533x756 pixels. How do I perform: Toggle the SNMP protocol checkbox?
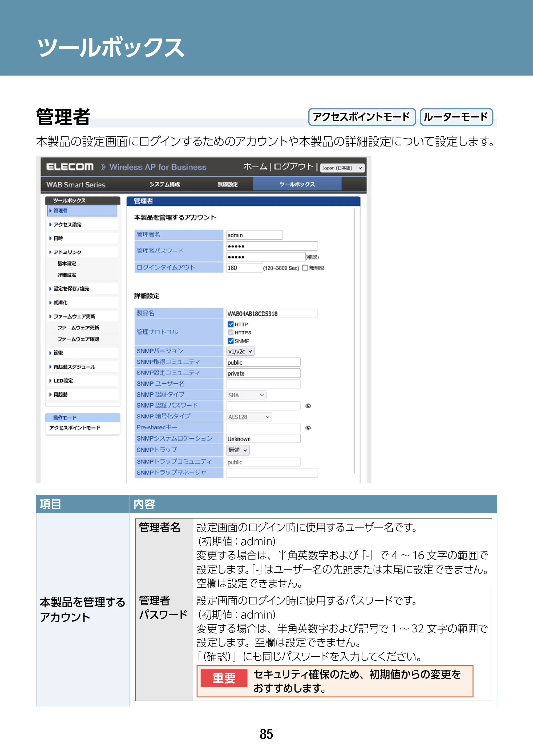[x=231, y=341]
